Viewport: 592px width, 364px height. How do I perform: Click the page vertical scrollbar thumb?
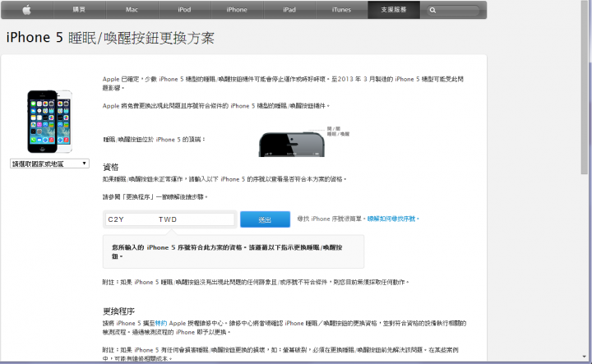[x=585, y=87]
